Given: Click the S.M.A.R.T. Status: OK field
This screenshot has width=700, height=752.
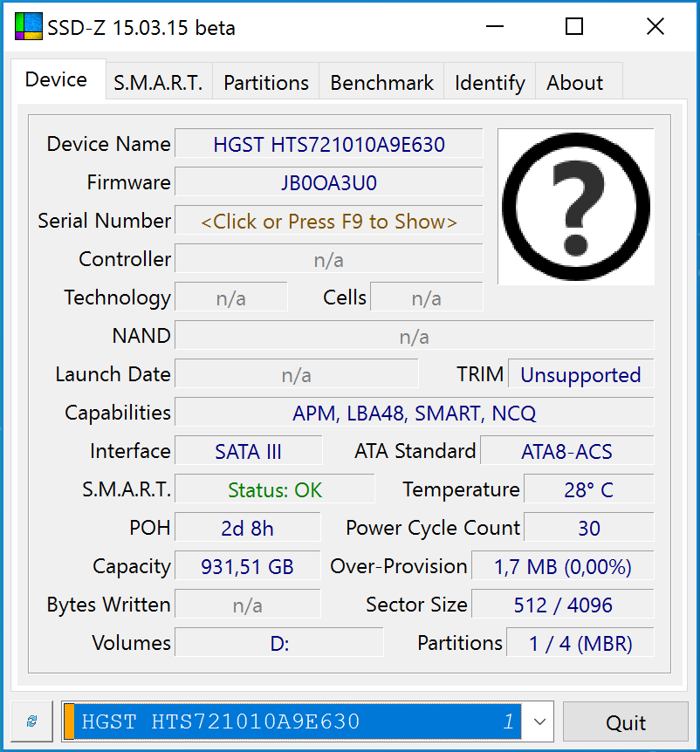Looking at the screenshot, I should click(x=274, y=489).
